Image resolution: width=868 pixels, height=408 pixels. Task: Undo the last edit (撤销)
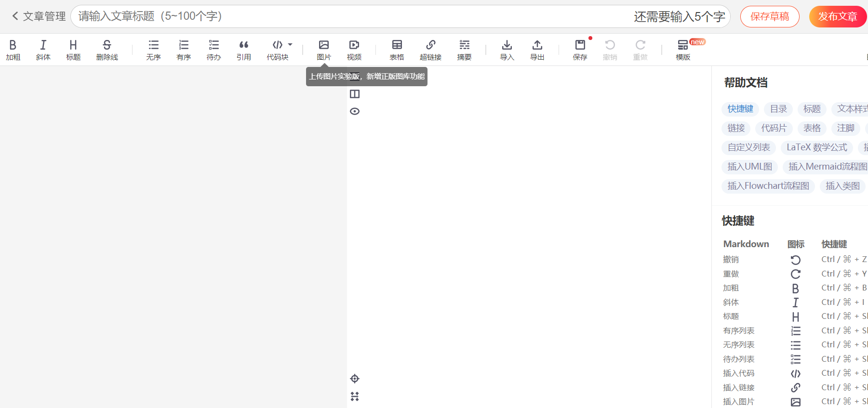coord(610,50)
